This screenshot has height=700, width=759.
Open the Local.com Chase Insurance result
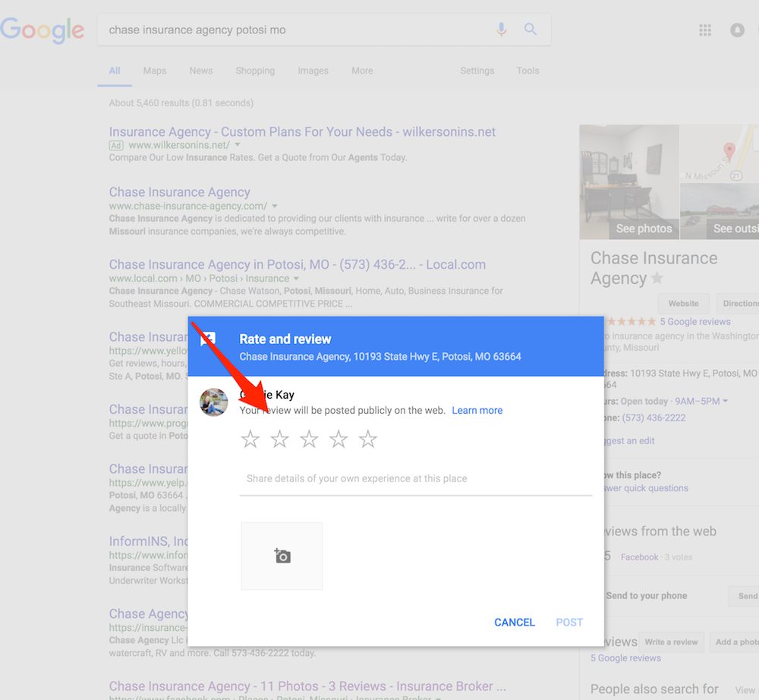(x=298, y=264)
